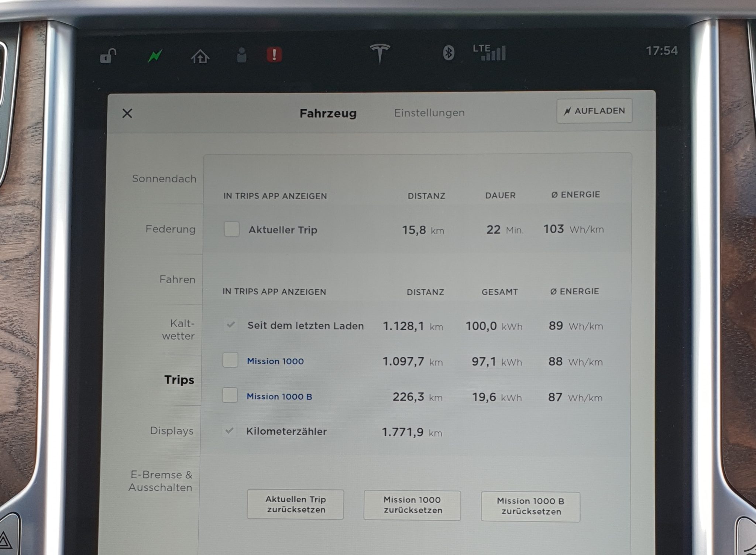The image size is (756, 555).
Task: Open HomeLink via the house icon
Action: click(x=201, y=55)
